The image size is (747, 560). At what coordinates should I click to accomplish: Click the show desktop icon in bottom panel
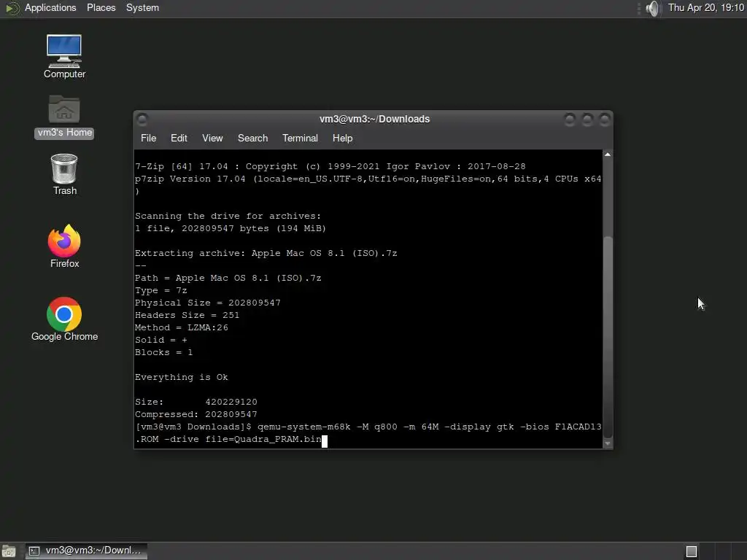click(x=9, y=551)
